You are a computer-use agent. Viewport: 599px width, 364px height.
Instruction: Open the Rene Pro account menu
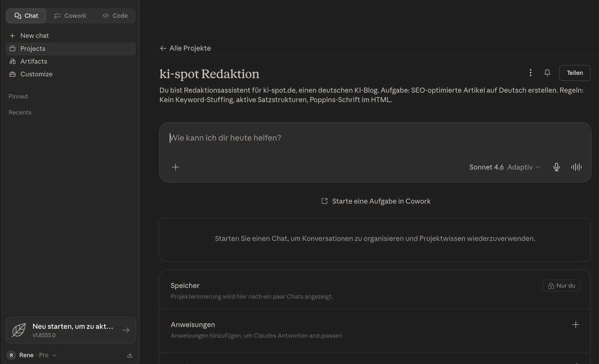click(x=32, y=355)
